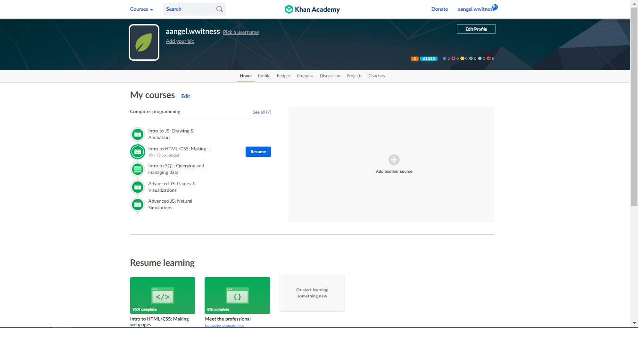Click the page scrollbar down arrow
This screenshot has height=362, width=644.
pyautogui.click(x=634, y=323)
